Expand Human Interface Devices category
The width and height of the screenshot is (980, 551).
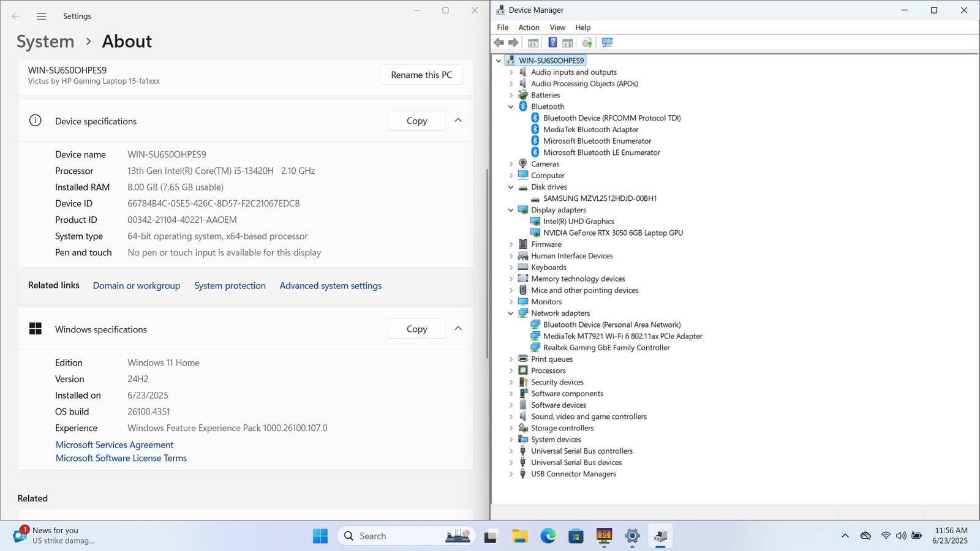[511, 256]
